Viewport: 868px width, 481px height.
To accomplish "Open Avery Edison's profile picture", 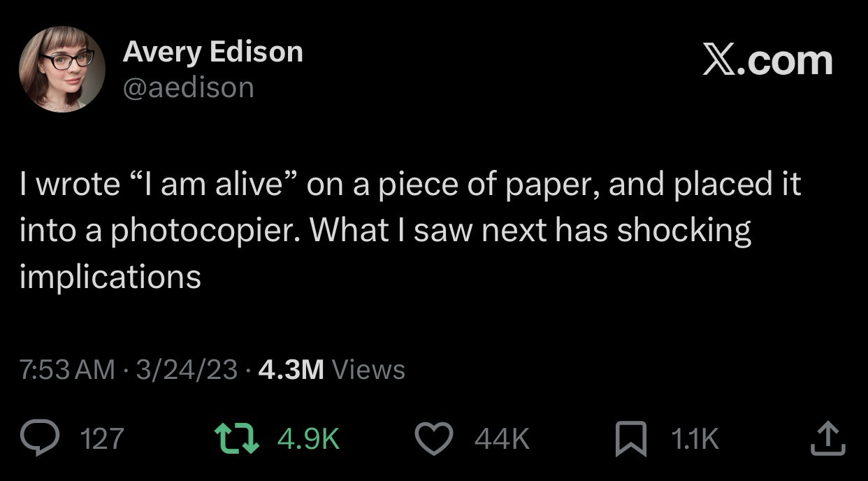I will (x=62, y=69).
